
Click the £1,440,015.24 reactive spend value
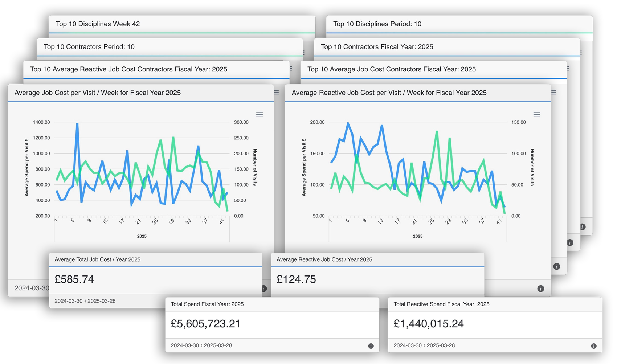click(429, 324)
